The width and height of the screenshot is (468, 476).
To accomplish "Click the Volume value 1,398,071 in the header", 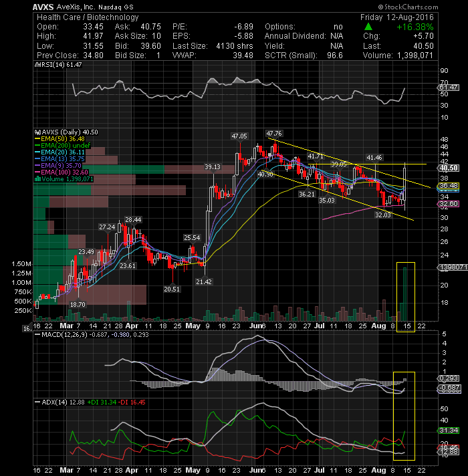I will pos(415,55).
